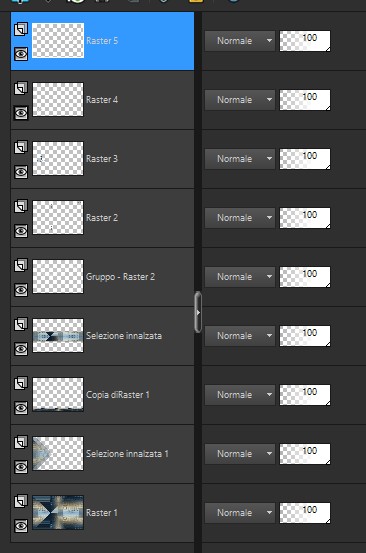Click the layer type icon of Raster 4

click(21, 88)
